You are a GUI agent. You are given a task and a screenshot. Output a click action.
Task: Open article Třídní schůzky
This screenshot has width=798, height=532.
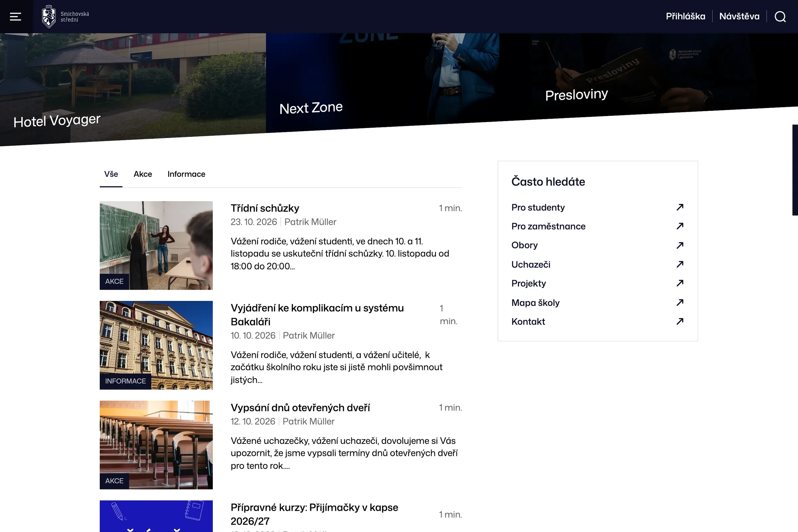pyautogui.click(x=265, y=208)
